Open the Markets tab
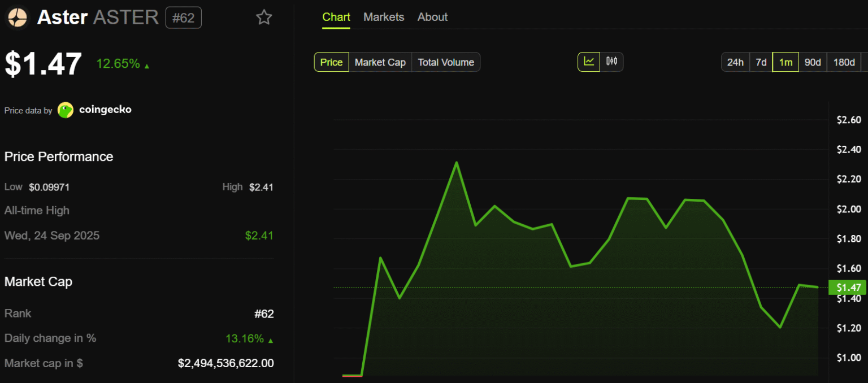The height and width of the screenshot is (383, 868). [384, 17]
